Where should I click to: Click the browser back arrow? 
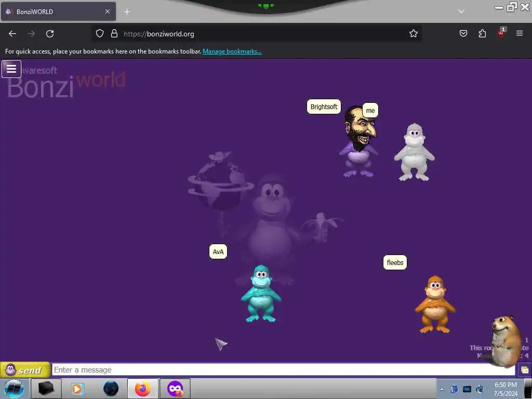click(12, 34)
